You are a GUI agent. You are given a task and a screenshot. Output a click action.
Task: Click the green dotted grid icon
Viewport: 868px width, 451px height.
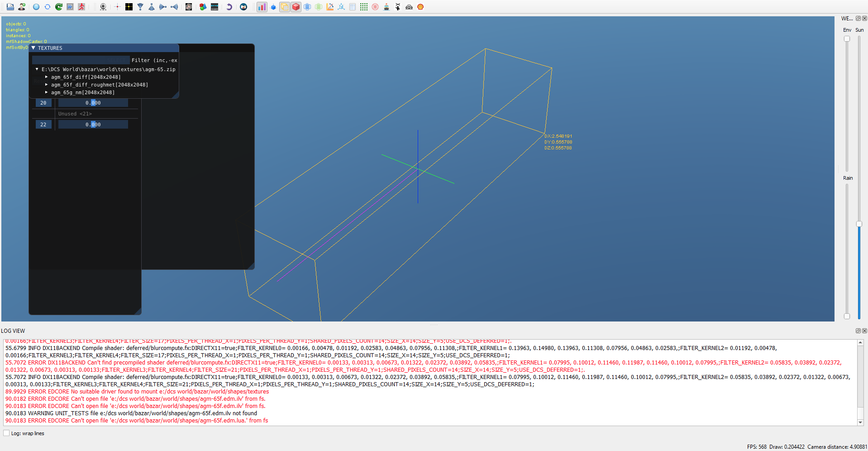click(x=364, y=7)
